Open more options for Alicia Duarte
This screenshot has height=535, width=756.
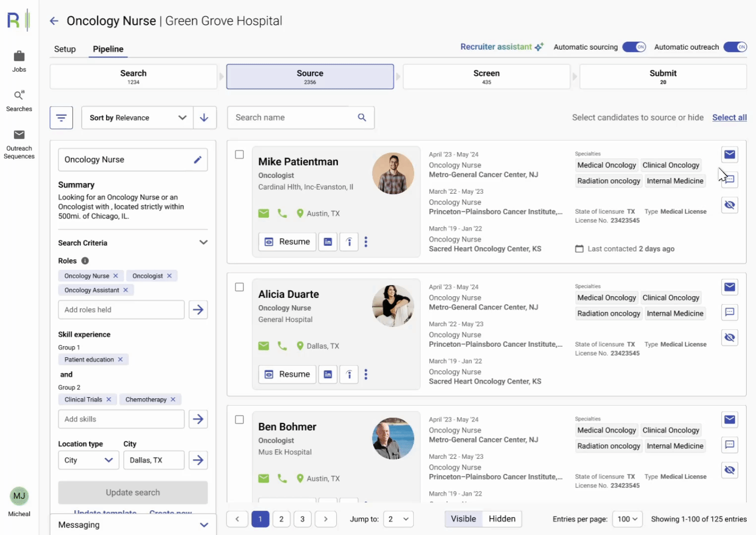pos(366,374)
